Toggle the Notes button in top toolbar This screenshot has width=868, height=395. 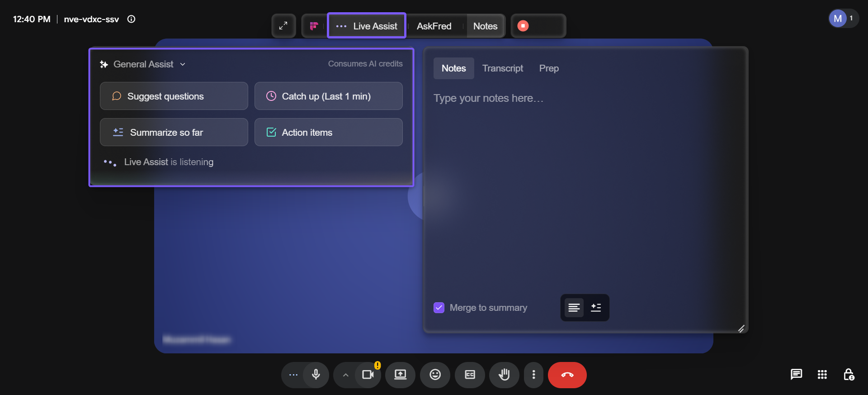pos(485,26)
